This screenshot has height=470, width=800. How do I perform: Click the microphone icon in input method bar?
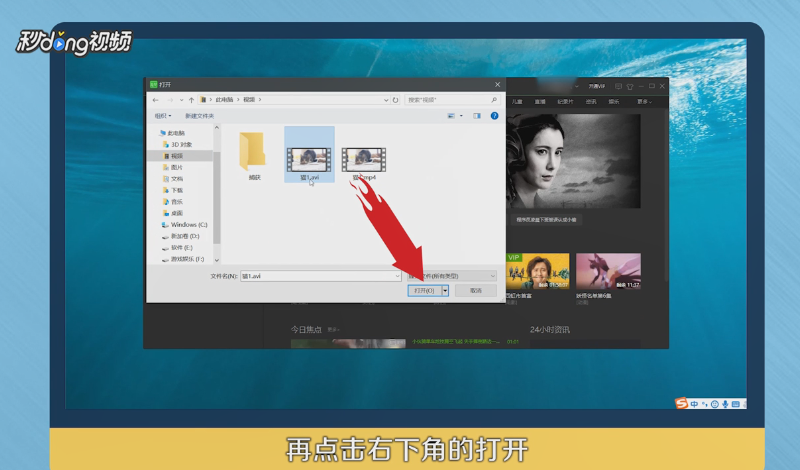pos(725,404)
